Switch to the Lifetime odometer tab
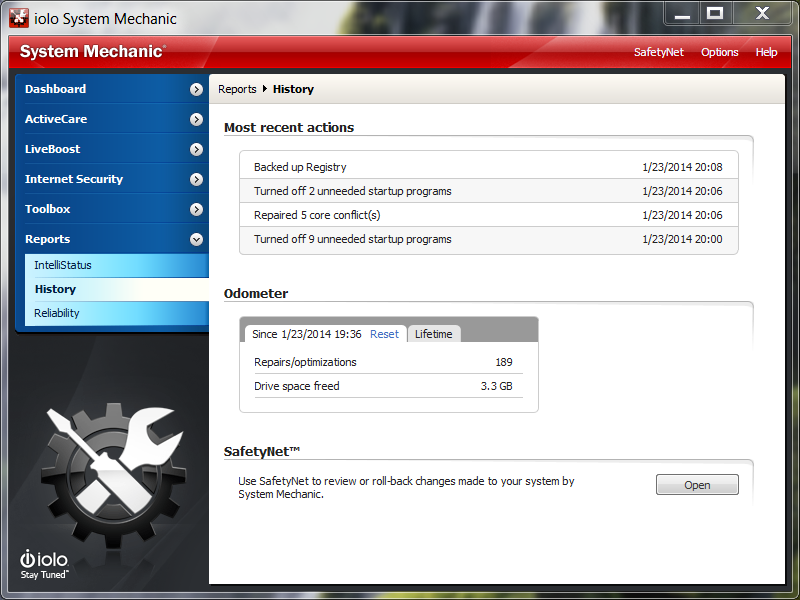This screenshot has width=800, height=600. pos(433,334)
